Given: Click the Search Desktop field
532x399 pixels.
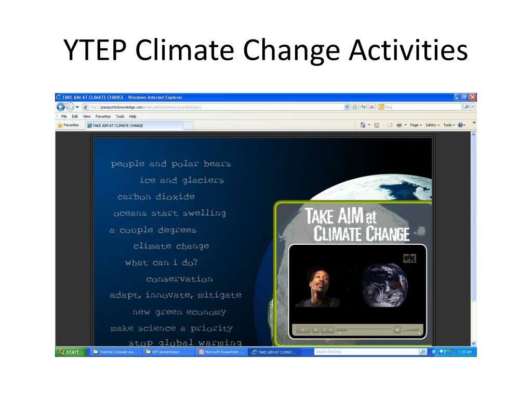Looking at the screenshot, I should coord(366,352).
